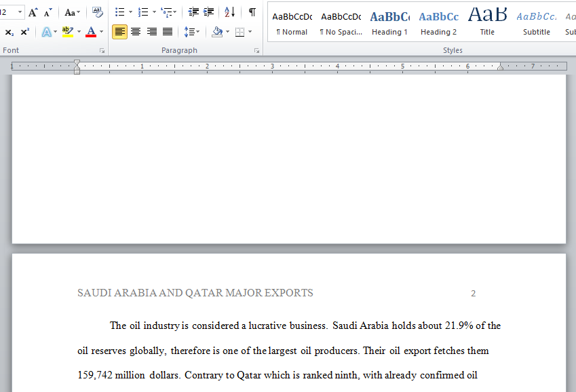The image size is (576, 392).
Task: Apply the No Spacing style
Action: click(x=341, y=23)
